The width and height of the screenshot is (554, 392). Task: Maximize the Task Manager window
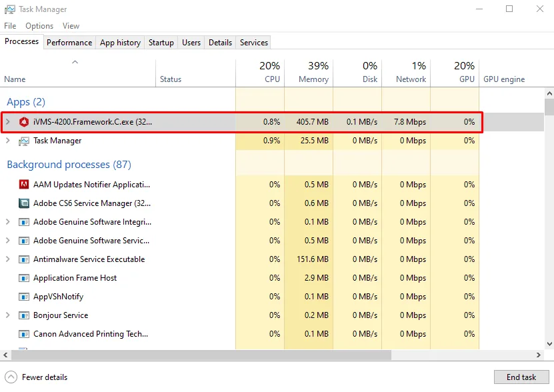(509, 9)
